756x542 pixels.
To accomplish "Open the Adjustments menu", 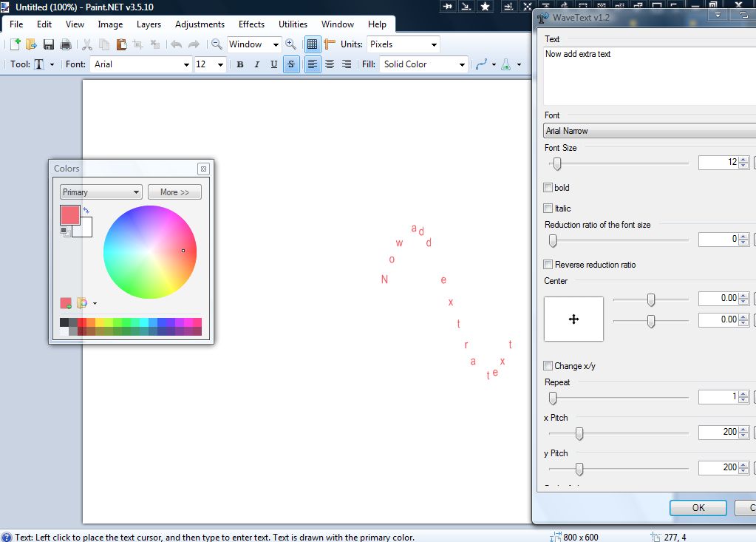I will [200, 24].
